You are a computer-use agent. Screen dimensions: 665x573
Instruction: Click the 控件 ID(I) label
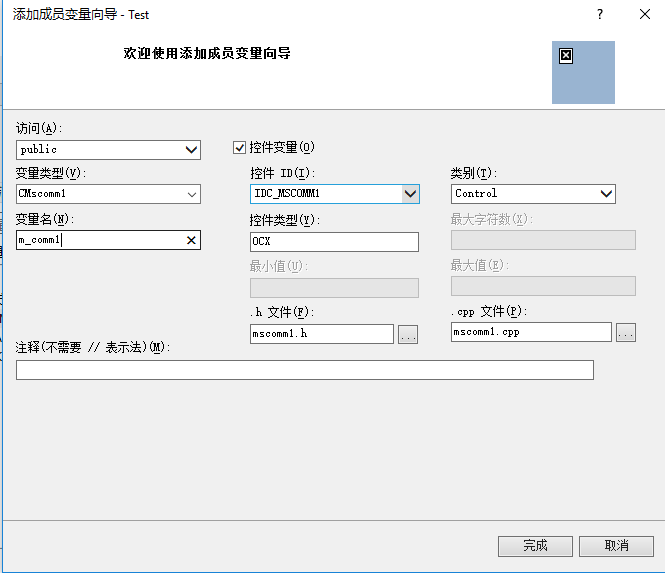pos(282,173)
